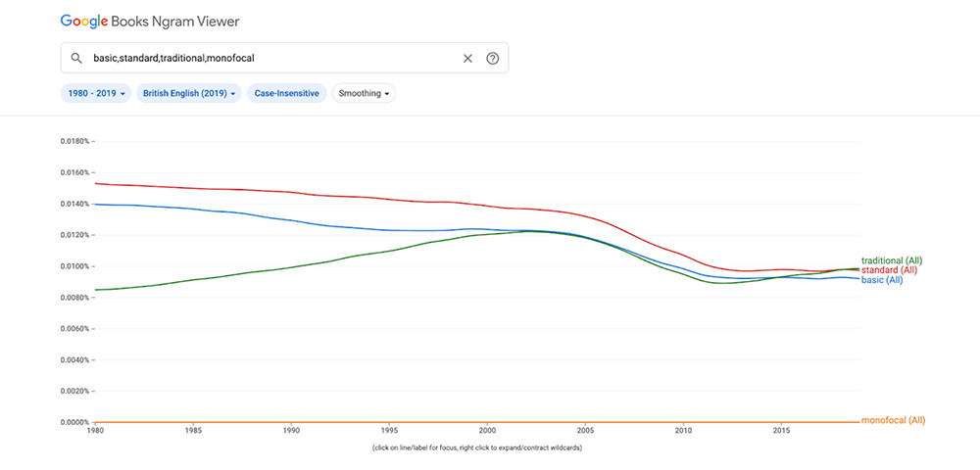
Task: Click the 1990 label on the year axis
Action: (x=291, y=431)
